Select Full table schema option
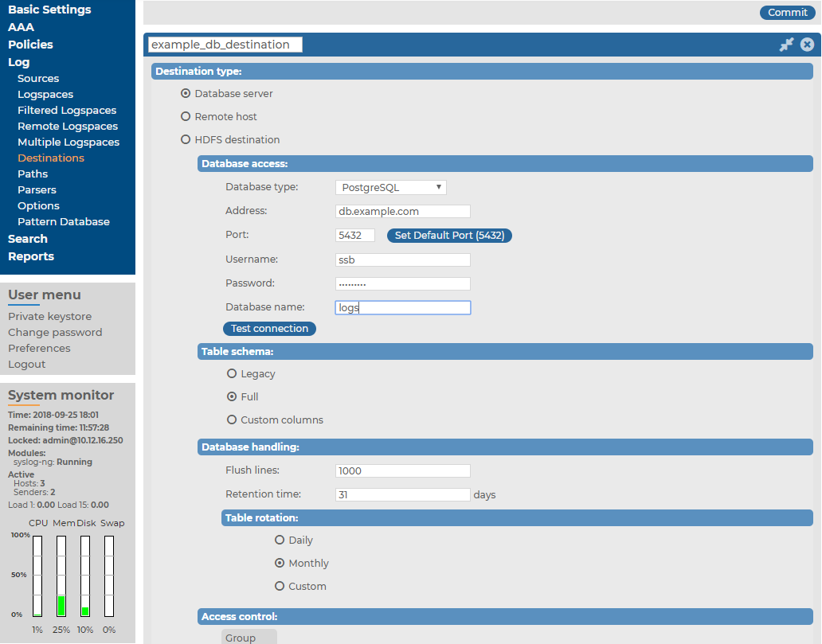The width and height of the screenshot is (822, 644). [232, 396]
